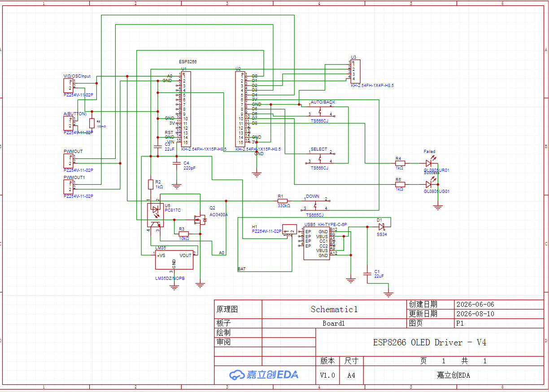549x392 pixels.
Task: Click the '220pF' capacitor value
Action: [190, 168]
